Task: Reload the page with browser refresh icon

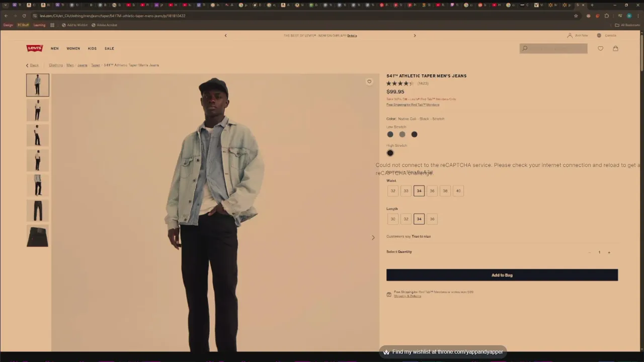Action: click(24, 16)
